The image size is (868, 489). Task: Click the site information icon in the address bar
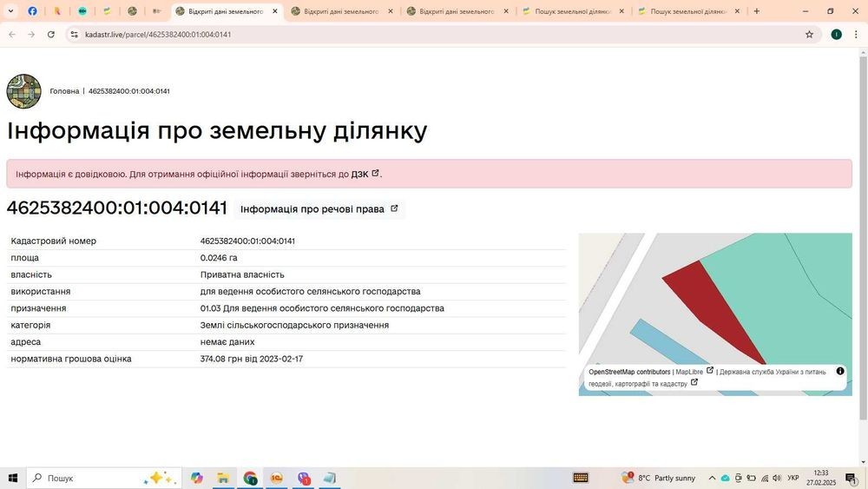click(74, 35)
